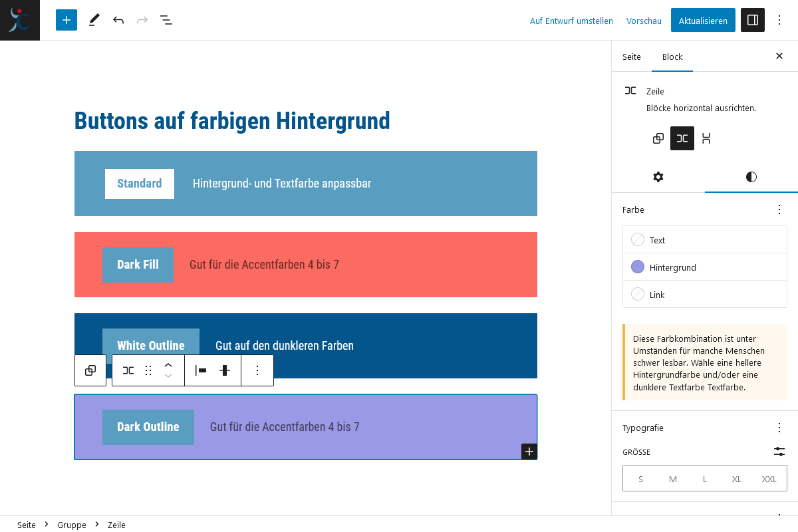Open typography size settings with the sliders icon
The width and height of the screenshot is (798, 532).
[779, 452]
